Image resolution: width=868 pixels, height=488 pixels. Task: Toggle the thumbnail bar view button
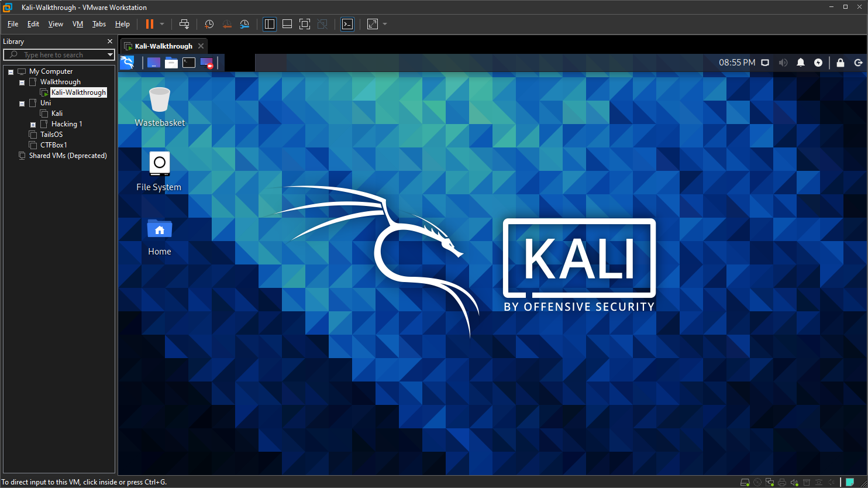pos(287,24)
